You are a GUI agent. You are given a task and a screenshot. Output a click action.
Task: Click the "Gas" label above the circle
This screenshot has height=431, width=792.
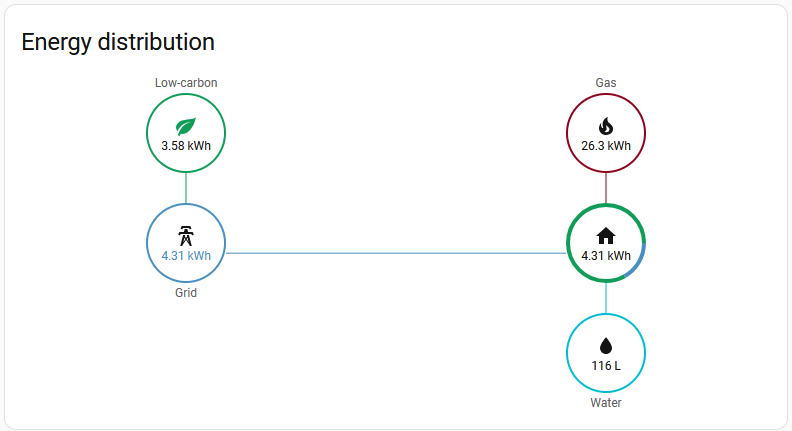tap(606, 83)
